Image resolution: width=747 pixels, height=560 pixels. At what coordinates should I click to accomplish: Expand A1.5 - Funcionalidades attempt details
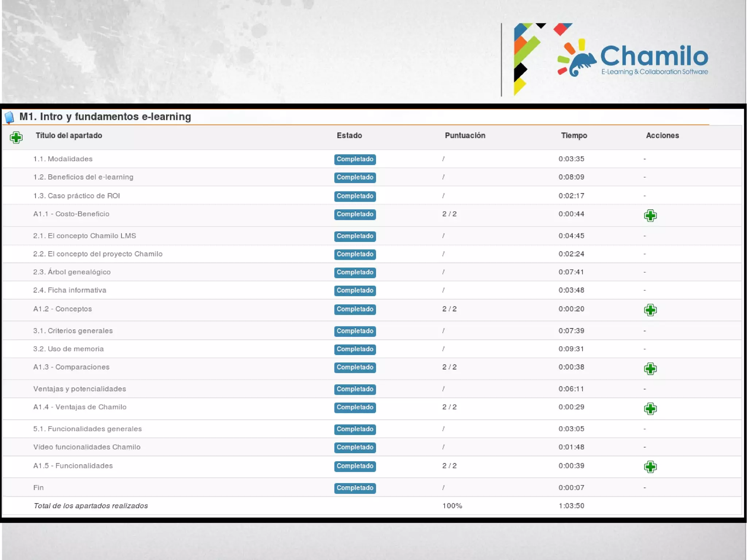pyautogui.click(x=650, y=467)
